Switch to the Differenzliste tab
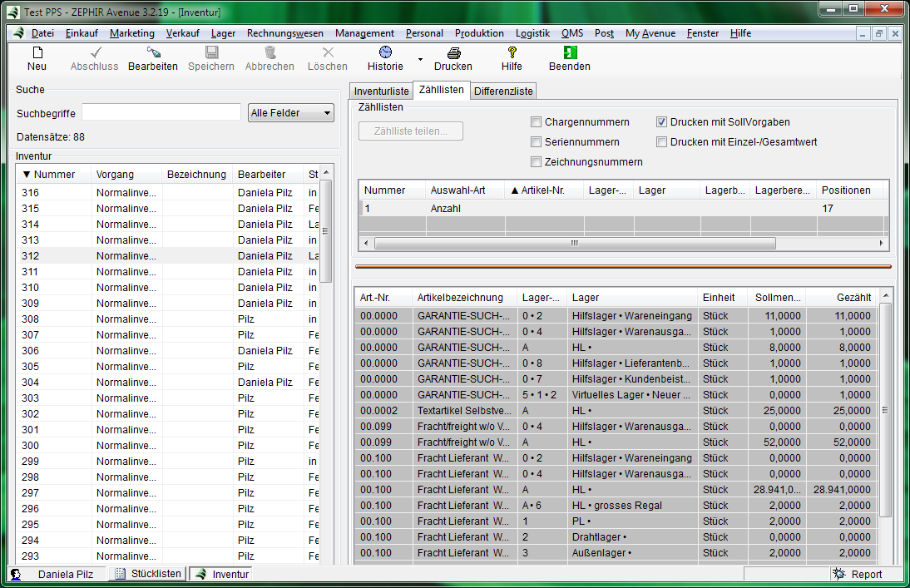910x588 pixels. coord(503,91)
